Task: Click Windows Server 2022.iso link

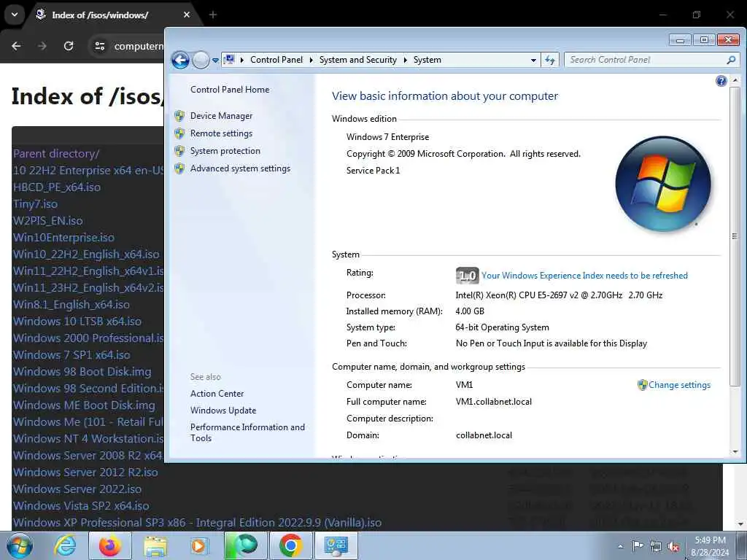Action: 77,489
